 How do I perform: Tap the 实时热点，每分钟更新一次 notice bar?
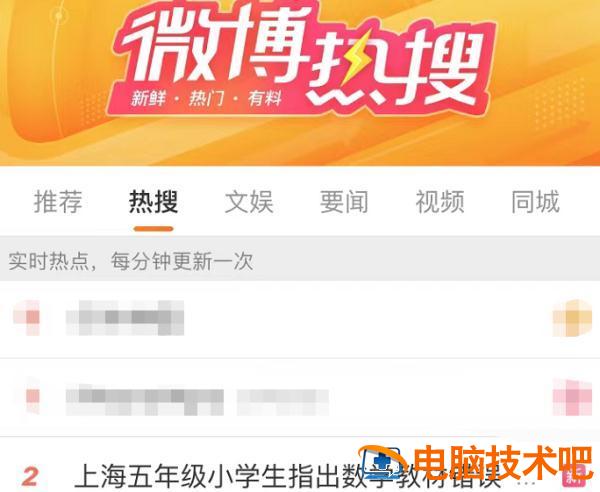(x=300, y=261)
